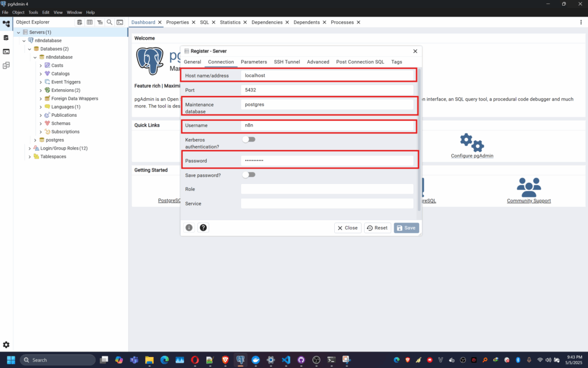Screen dimensions: 588x368
Task: Collapse the n8ndatabase server node
Action: tap(24, 41)
